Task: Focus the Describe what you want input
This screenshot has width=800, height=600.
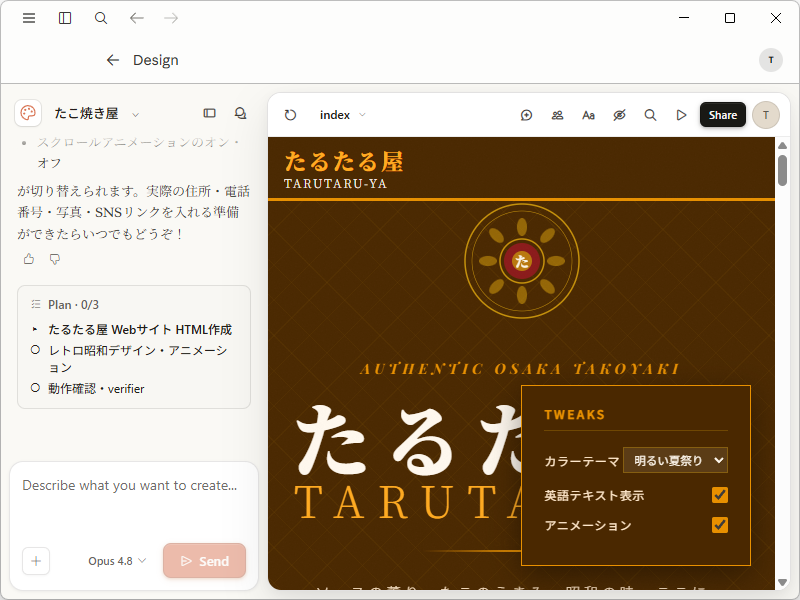Action: click(130, 485)
